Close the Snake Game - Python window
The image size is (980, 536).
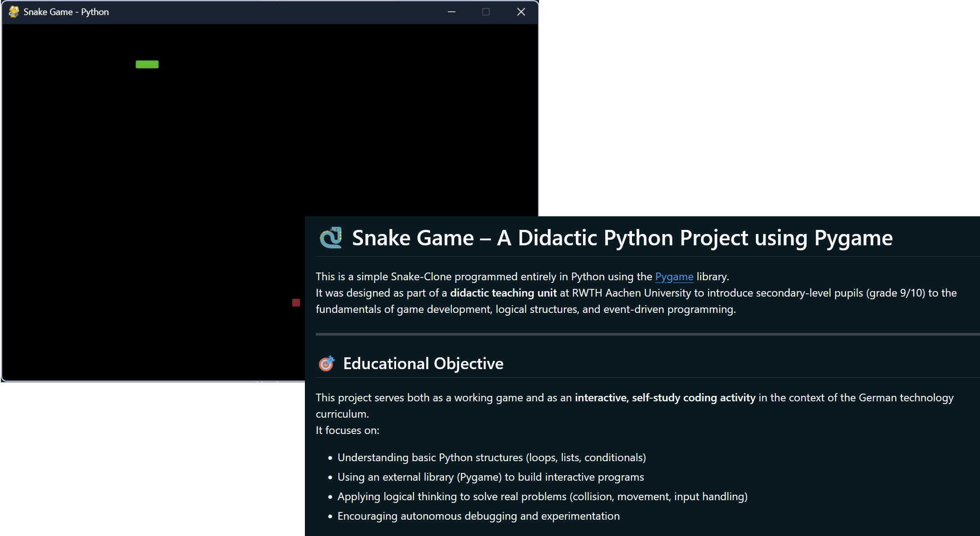pos(521,12)
